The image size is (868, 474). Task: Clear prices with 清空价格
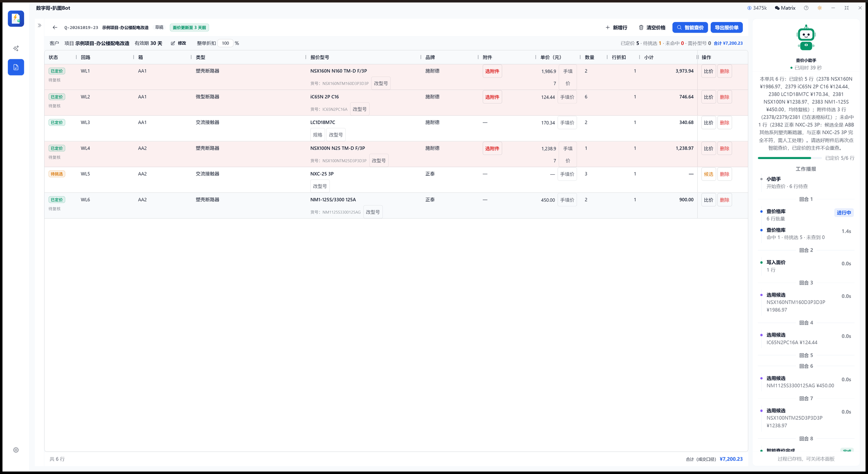click(x=652, y=27)
